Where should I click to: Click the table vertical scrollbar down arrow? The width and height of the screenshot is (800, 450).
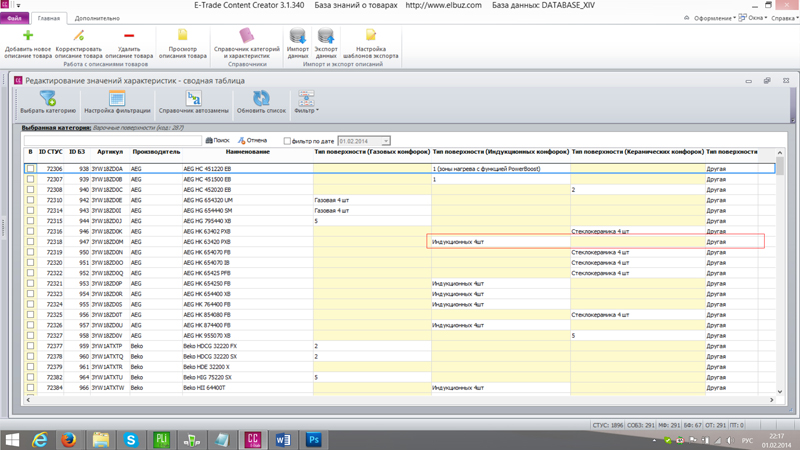tap(780, 391)
